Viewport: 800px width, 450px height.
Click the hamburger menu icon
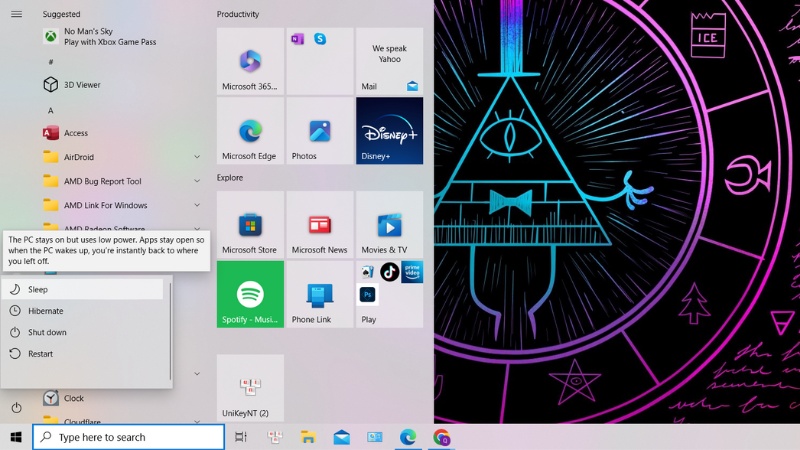[16, 14]
